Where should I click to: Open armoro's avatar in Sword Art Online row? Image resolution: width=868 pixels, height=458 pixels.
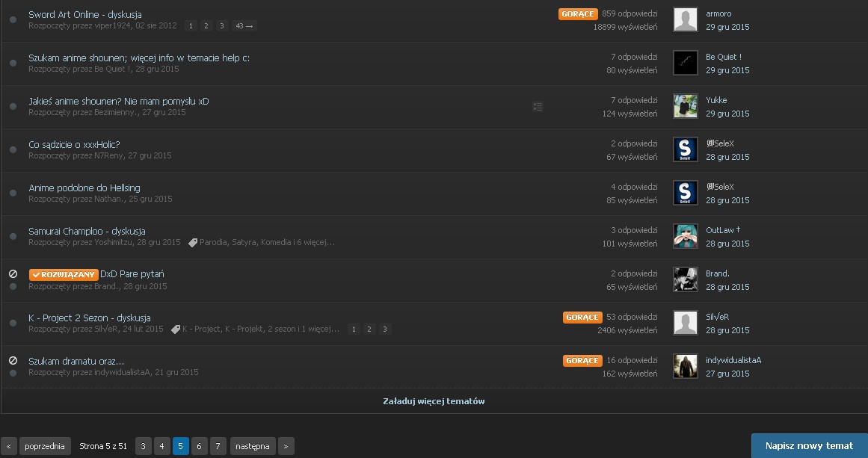(685, 20)
